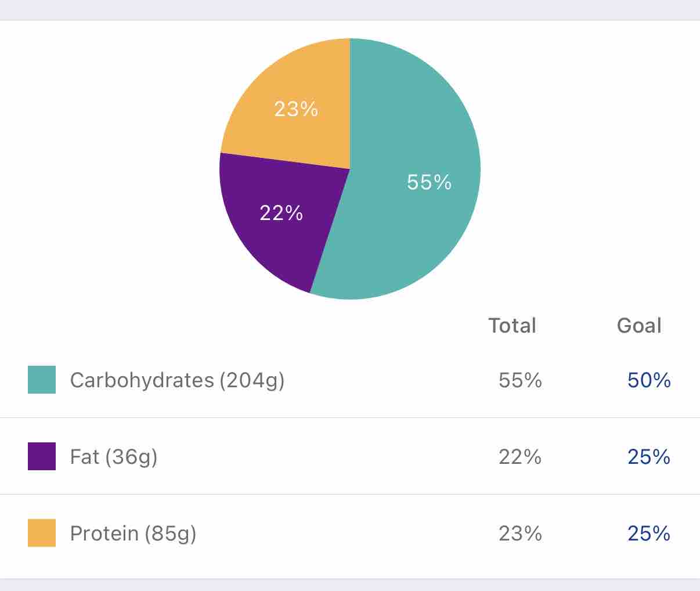Click the teal Carbohydrates color swatch
The width and height of the screenshot is (700, 591).
(42, 380)
